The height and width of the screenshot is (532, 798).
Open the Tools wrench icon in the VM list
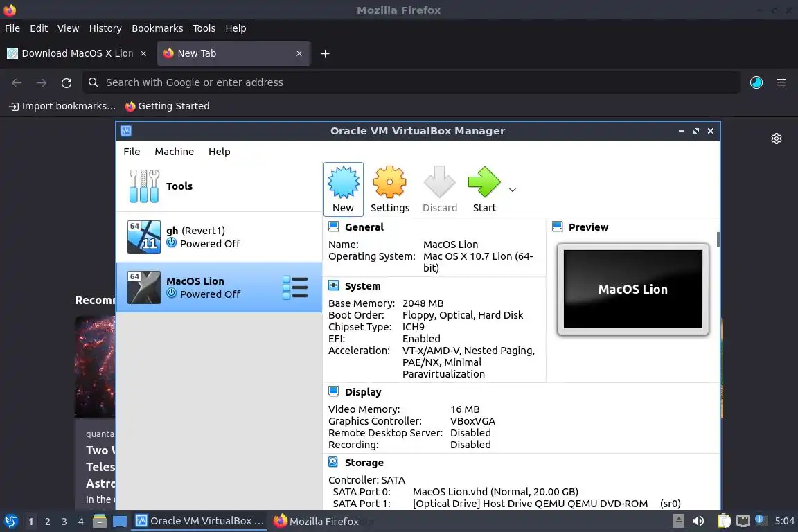click(144, 186)
